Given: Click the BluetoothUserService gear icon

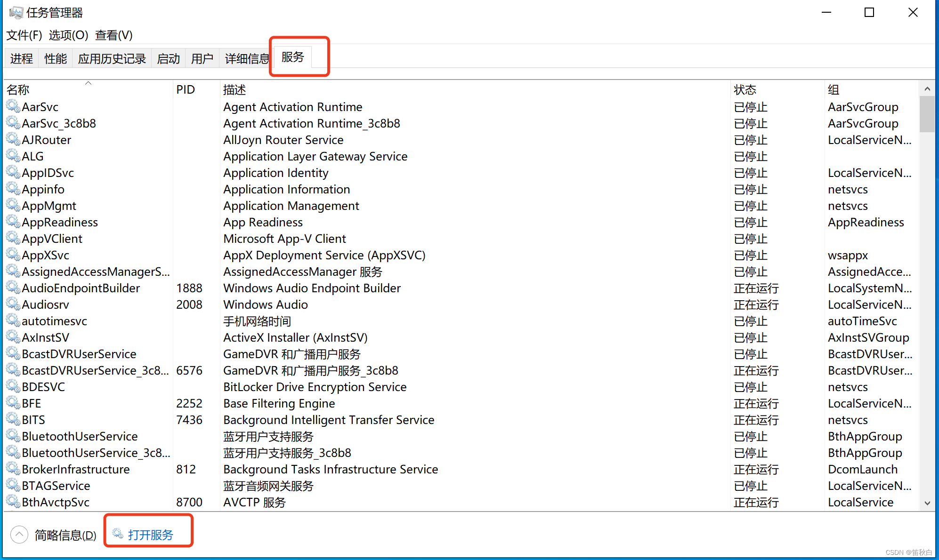Looking at the screenshot, I should click(x=13, y=436).
